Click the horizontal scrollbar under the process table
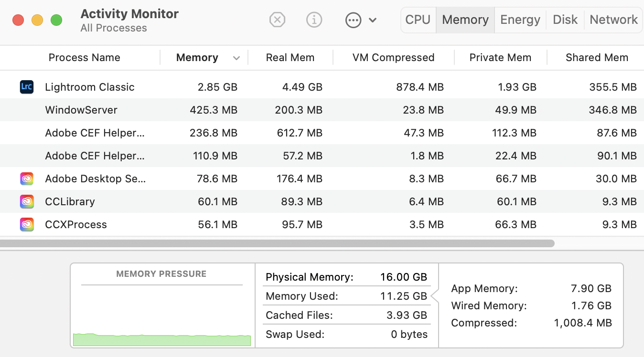Screen dimensions: 644x357 [277, 243]
